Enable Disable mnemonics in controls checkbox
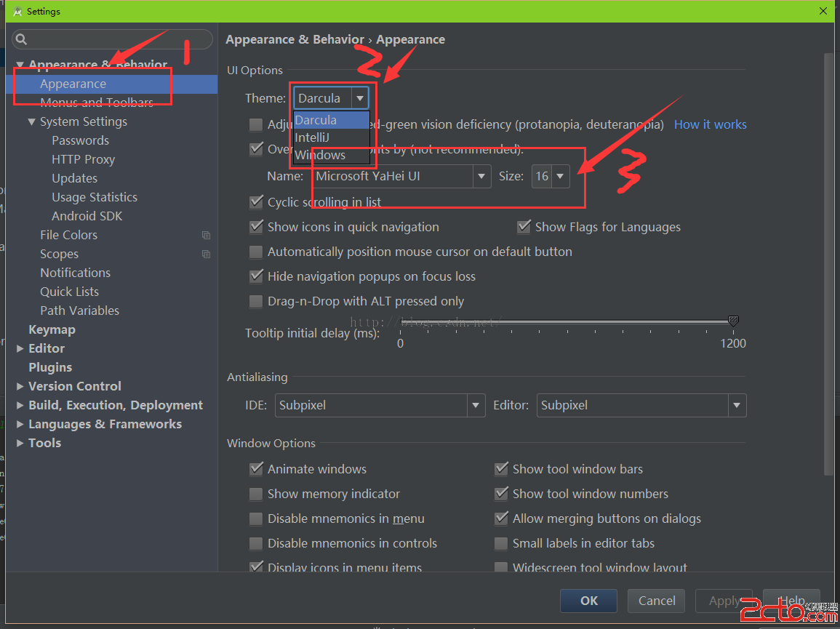This screenshot has height=629, width=840. tap(256, 543)
